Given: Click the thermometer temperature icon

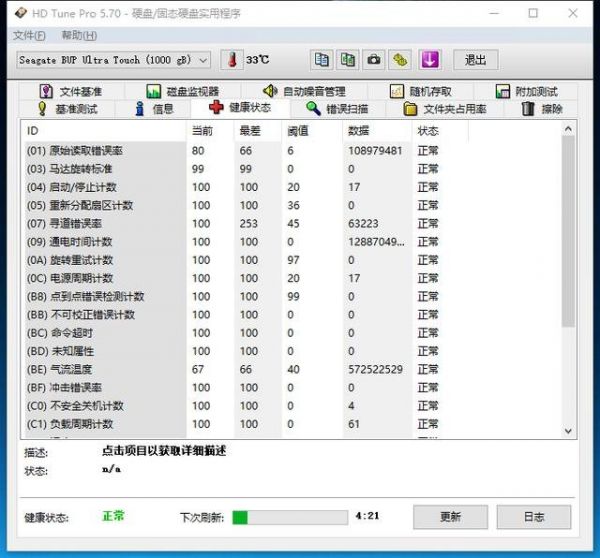Looking at the screenshot, I should 232,60.
